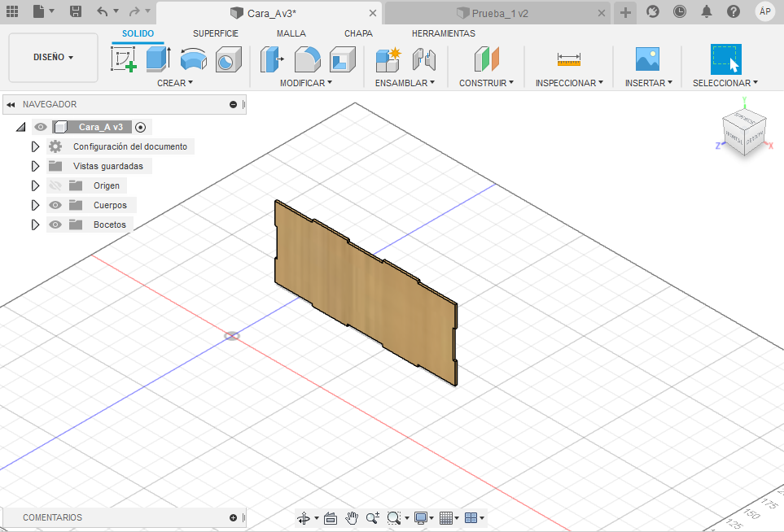Screen dimensions: 784x532
Task: Switch to the SUPERFICIE tab
Action: click(215, 33)
